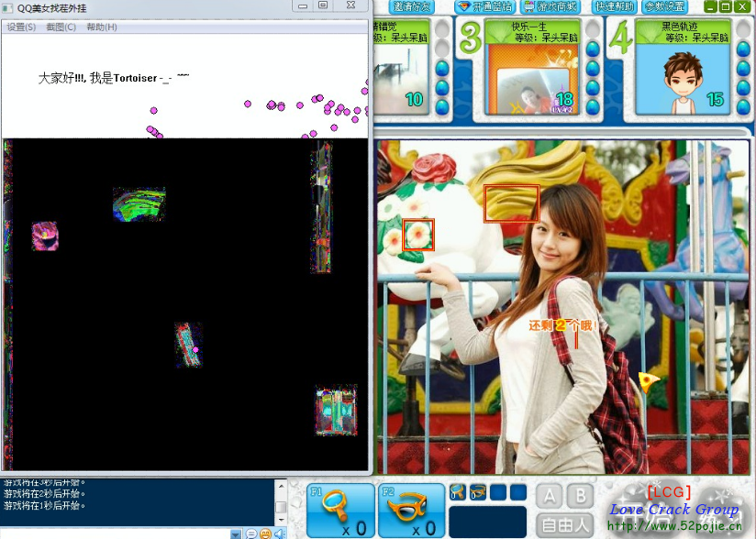Click the chat log scrollbar thumb
This screenshot has width=756, height=539.
tap(281, 507)
